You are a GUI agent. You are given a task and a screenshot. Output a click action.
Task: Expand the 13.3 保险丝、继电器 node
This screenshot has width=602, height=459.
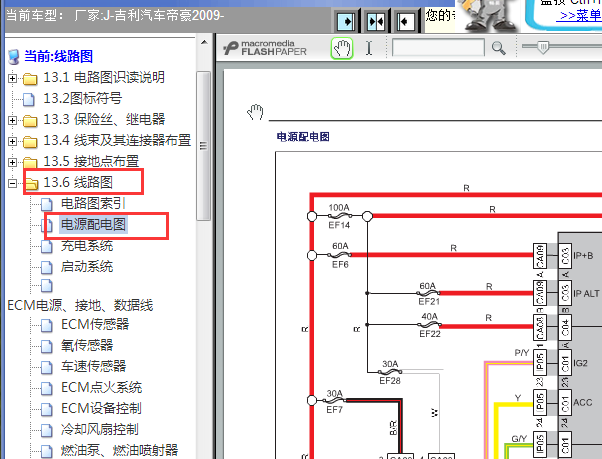pos(12,121)
